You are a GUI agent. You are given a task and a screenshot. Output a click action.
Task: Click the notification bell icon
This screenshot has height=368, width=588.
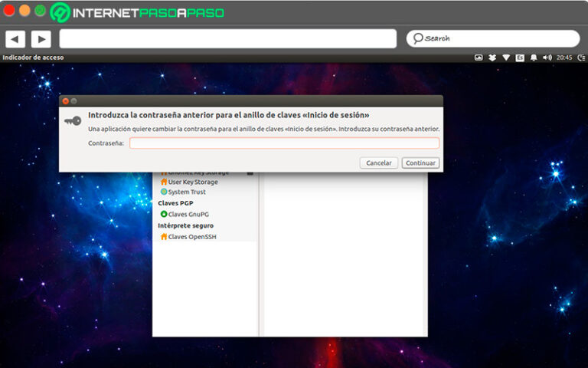[533, 58]
